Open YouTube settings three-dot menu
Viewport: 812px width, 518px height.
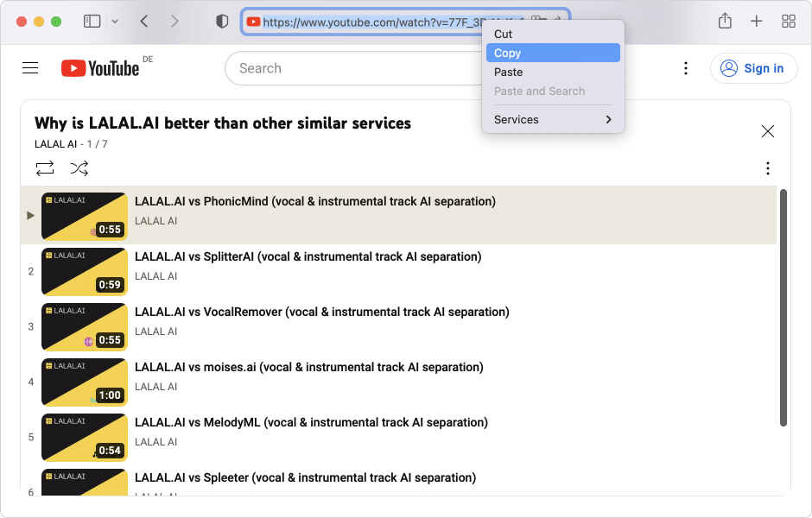tap(685, 68)
